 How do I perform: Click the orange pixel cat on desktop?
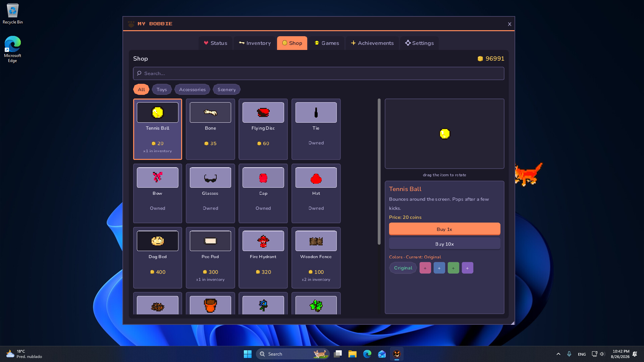tap(528, 174)
